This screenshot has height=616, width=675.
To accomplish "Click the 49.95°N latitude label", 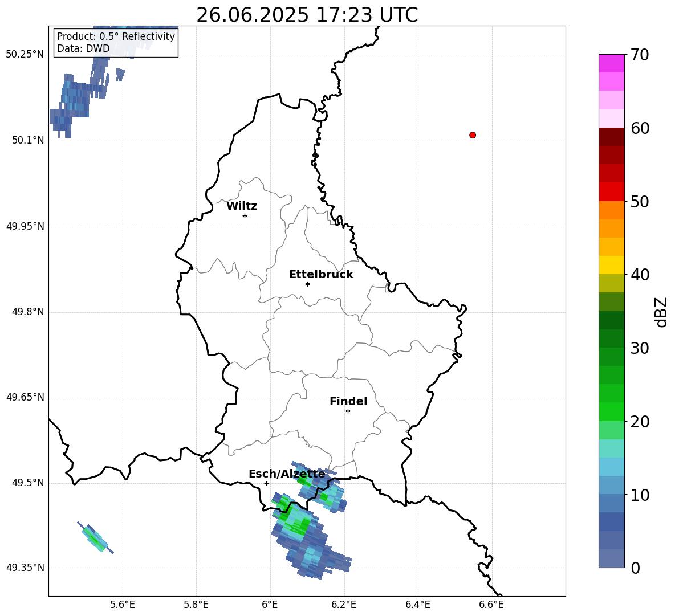I will pos(25,226).
